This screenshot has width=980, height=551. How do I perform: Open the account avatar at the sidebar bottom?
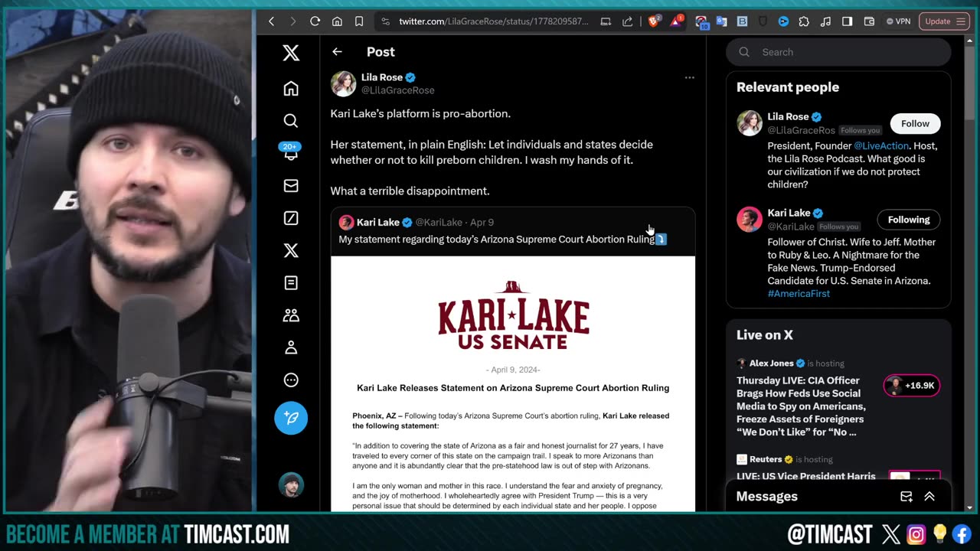[x=291, y=485]
